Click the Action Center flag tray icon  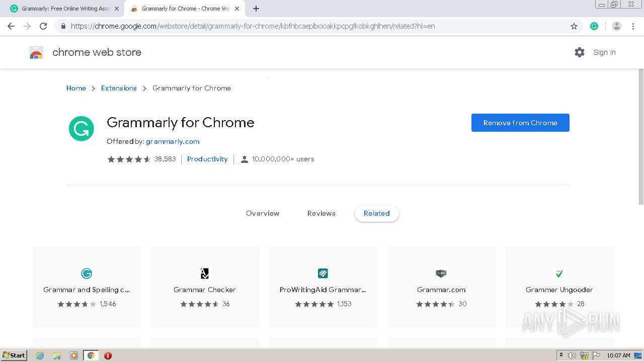(596, 355)
